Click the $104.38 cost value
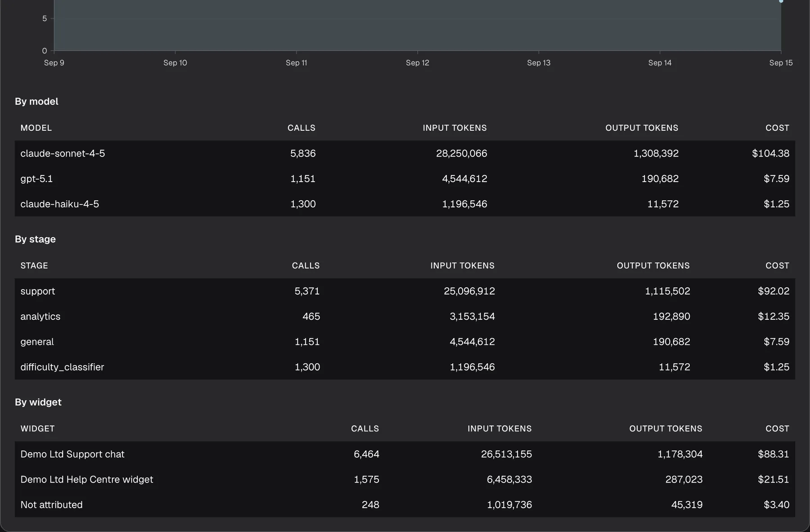Viewport: 810px width, 532px height. (x=770, y=153)
